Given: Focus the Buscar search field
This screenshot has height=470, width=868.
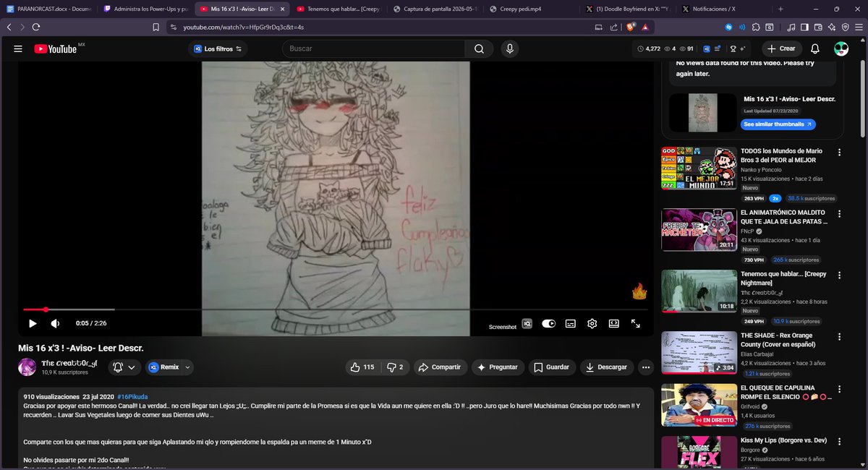Looking at the screenshot, I should pyautogui.click(x=373, y=48).
